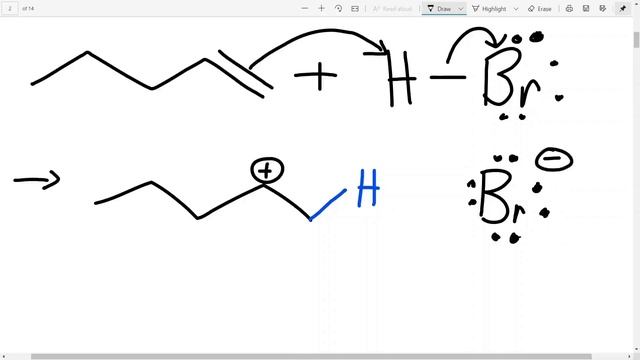Rotate the PDF page

338,9
